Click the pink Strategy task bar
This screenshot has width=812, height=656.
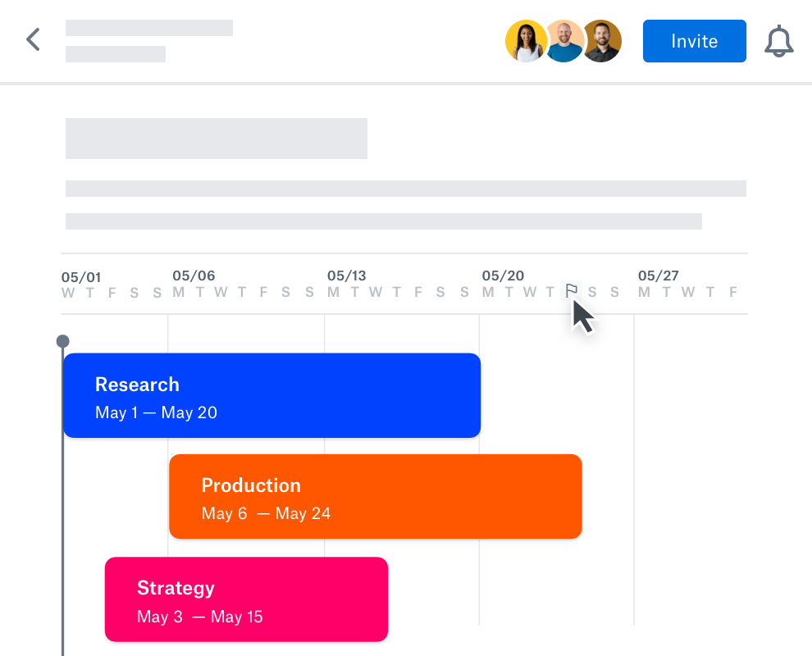tap(246, 599)
